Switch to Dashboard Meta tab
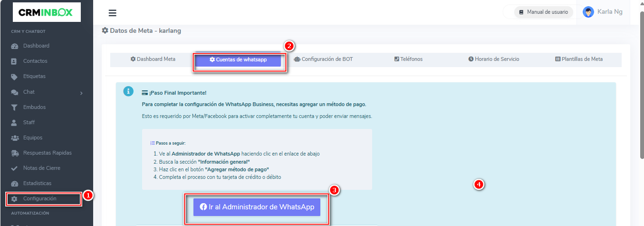The height and width of the screenshot is (226, 644). click(153, 59)
